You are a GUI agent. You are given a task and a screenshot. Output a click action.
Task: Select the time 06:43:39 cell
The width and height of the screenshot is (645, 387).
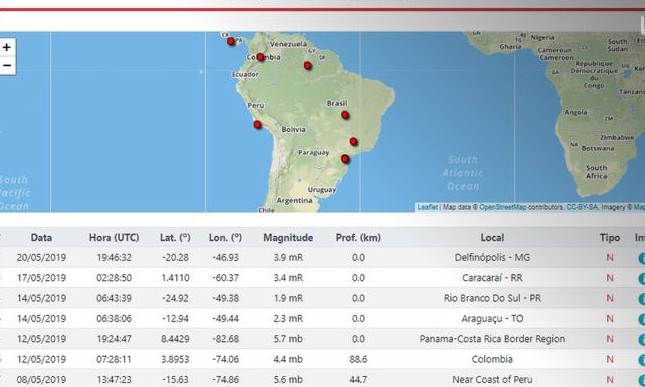point(114,298)
